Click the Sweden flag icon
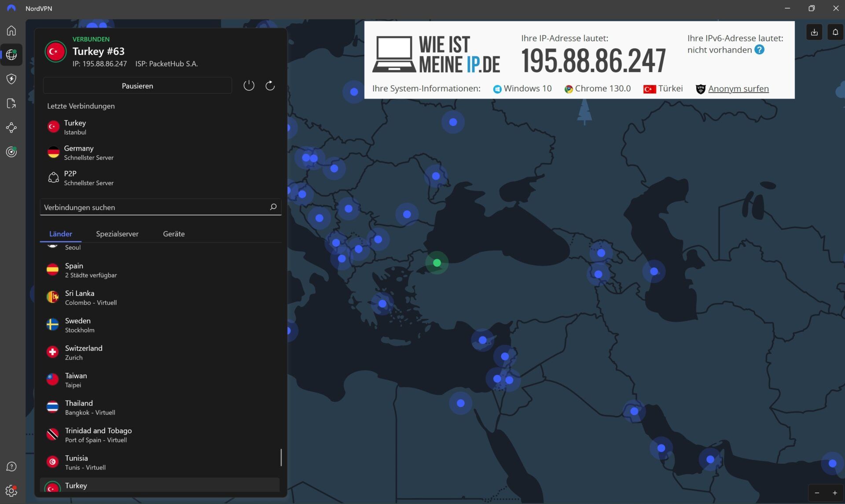Image resolution: width=845 pixels, height=504 pixels. (52, 324)
